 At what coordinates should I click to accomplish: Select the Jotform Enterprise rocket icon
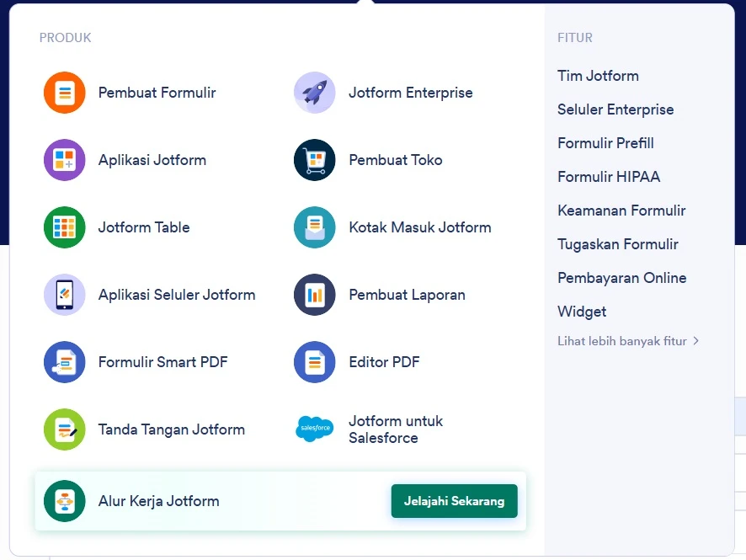click(x=314, y=93)
